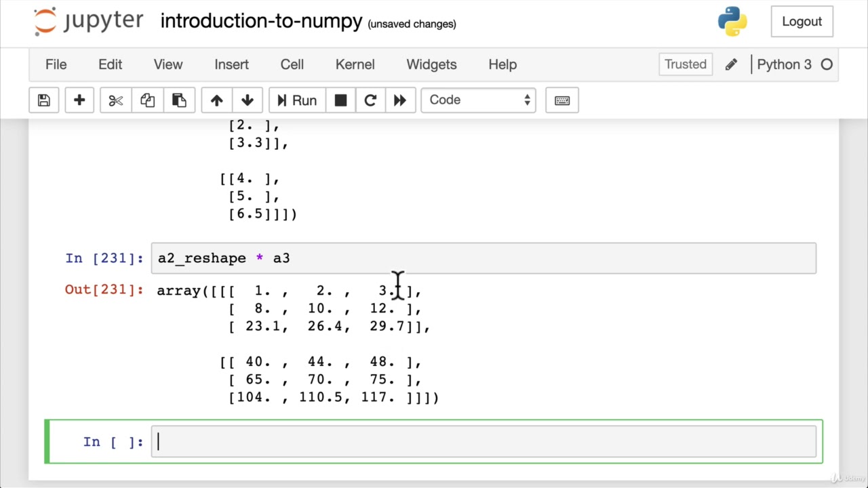This screenshot has height=488, width=868.
Task: Click the save and checkpoint icon
Action: point(44,100)
